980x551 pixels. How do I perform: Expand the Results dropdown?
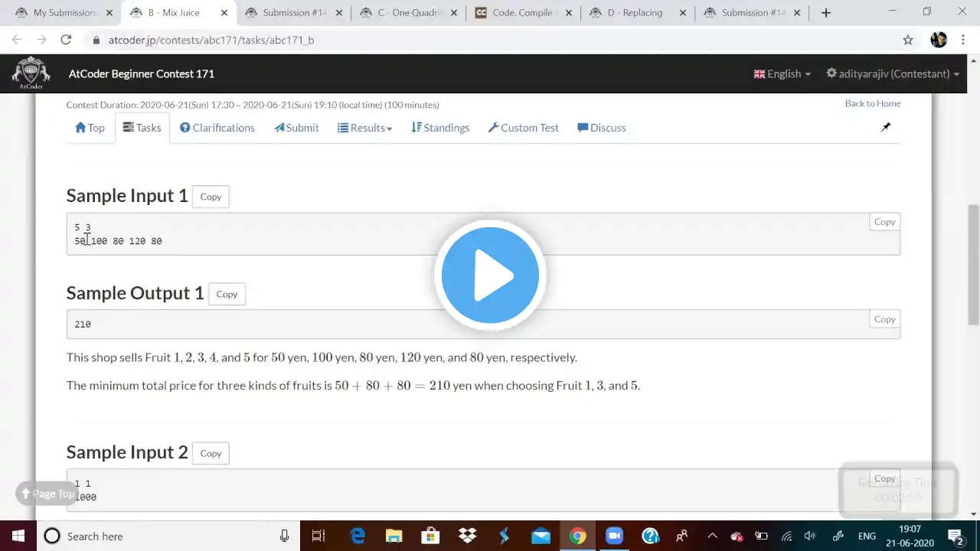point(364,128)
